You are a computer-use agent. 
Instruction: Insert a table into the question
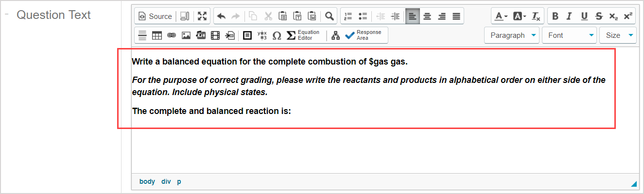157,35
